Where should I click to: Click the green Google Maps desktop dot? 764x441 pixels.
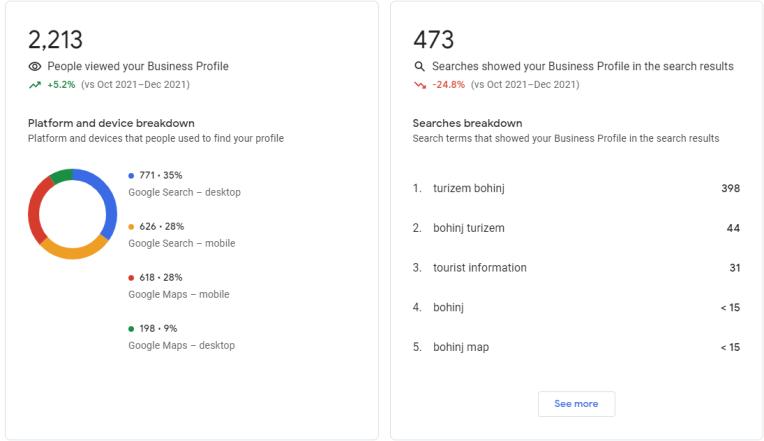pos(131,329)
